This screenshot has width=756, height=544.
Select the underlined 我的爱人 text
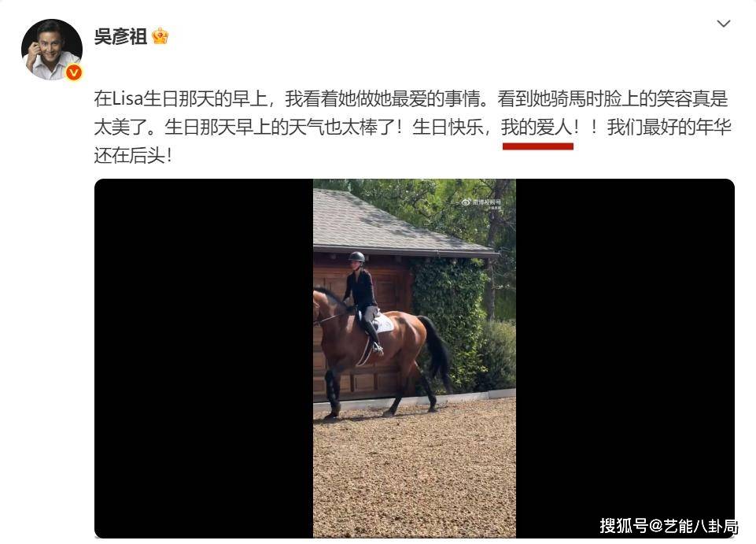click(x=537, y=128)
